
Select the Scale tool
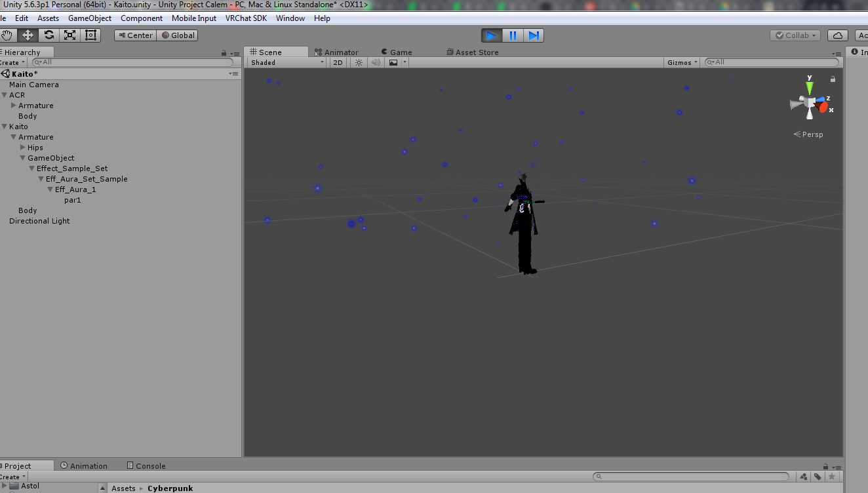pos(68,35)
